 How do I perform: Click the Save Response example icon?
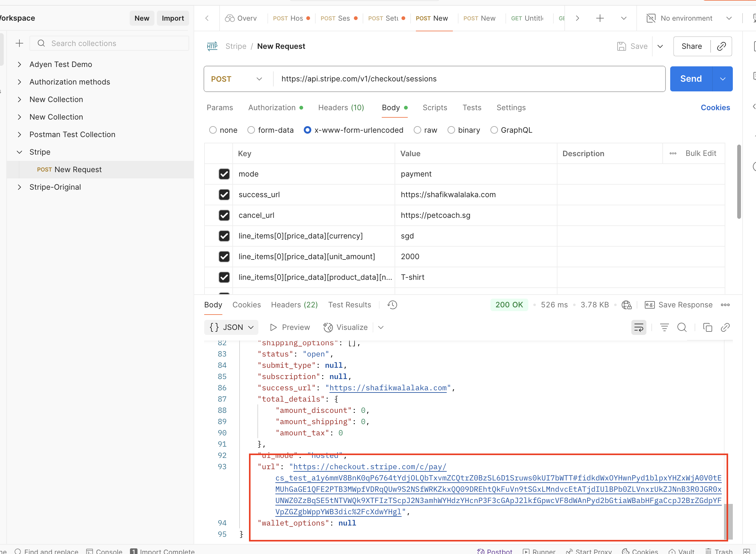coord(650,305)
